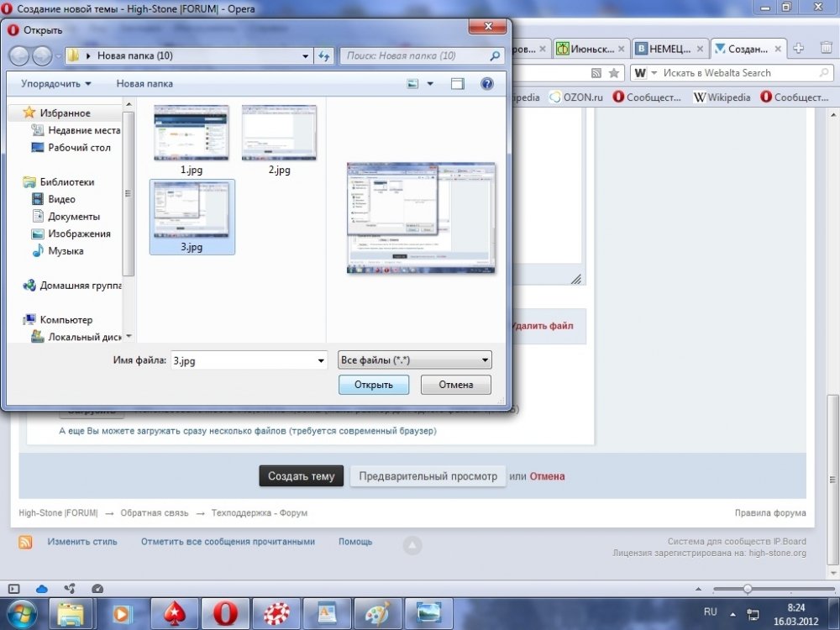The width and height of the screenshot is (840, 630).
Task: Toggle the preview pane icon
Action: point(458,83)
